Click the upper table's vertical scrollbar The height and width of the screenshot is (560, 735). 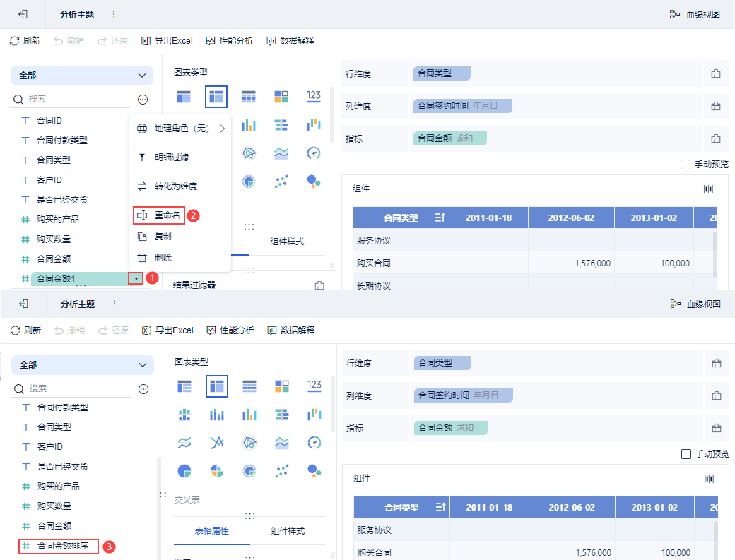(x=715, y=255)
